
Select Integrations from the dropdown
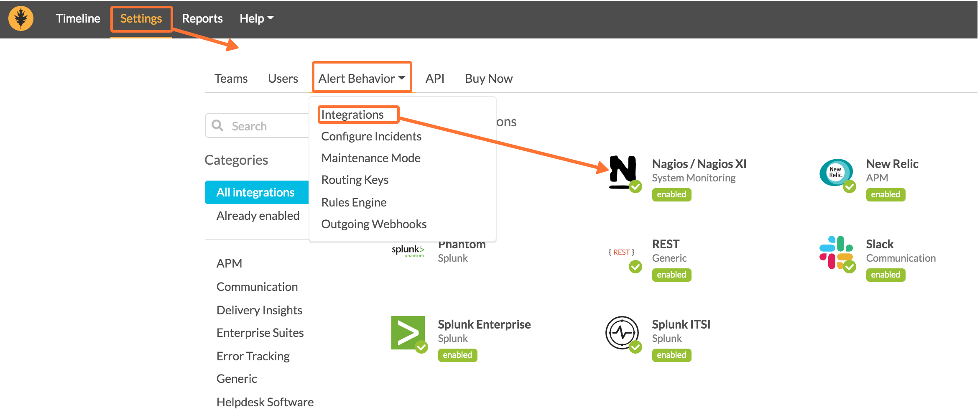click(x=352, y=115)
